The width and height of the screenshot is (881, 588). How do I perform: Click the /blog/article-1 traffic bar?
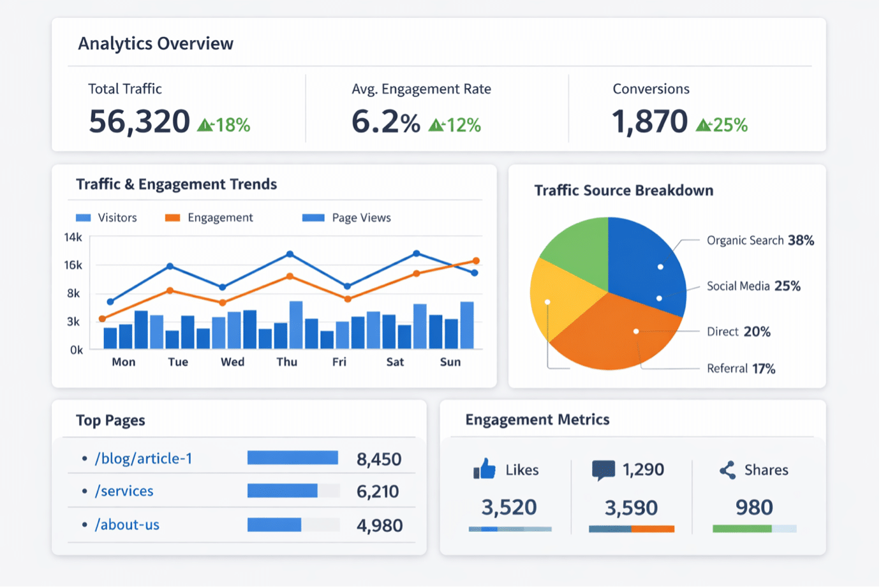293,458
